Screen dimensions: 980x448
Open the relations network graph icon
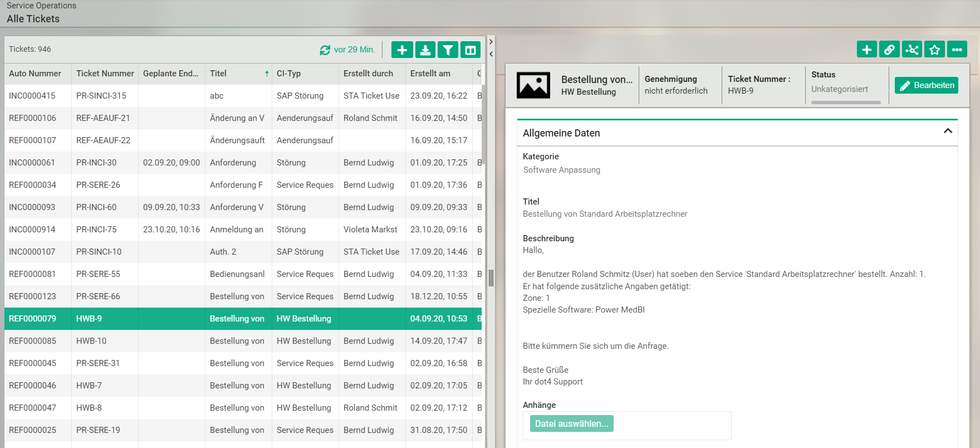tap(912, 50)
